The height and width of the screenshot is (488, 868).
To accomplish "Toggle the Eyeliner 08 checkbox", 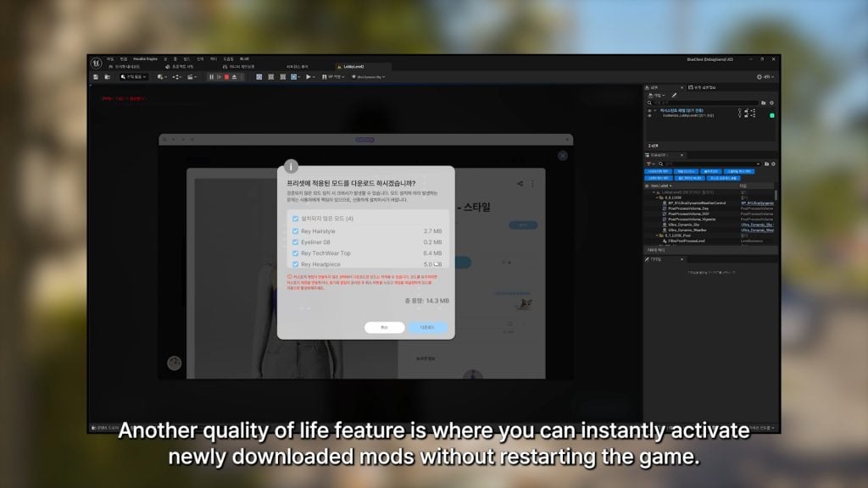I will pos(295,242).
